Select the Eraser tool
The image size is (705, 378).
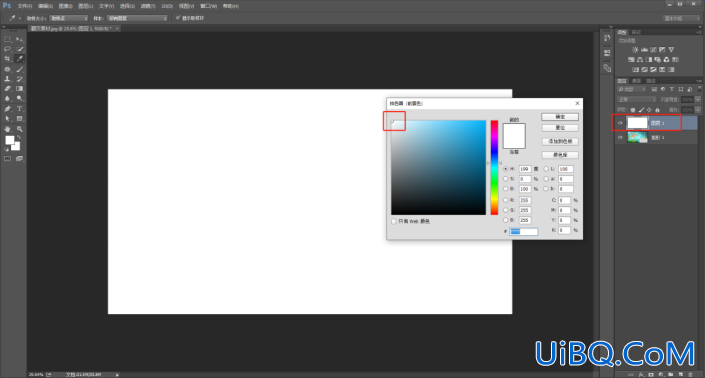click(8, 89)
